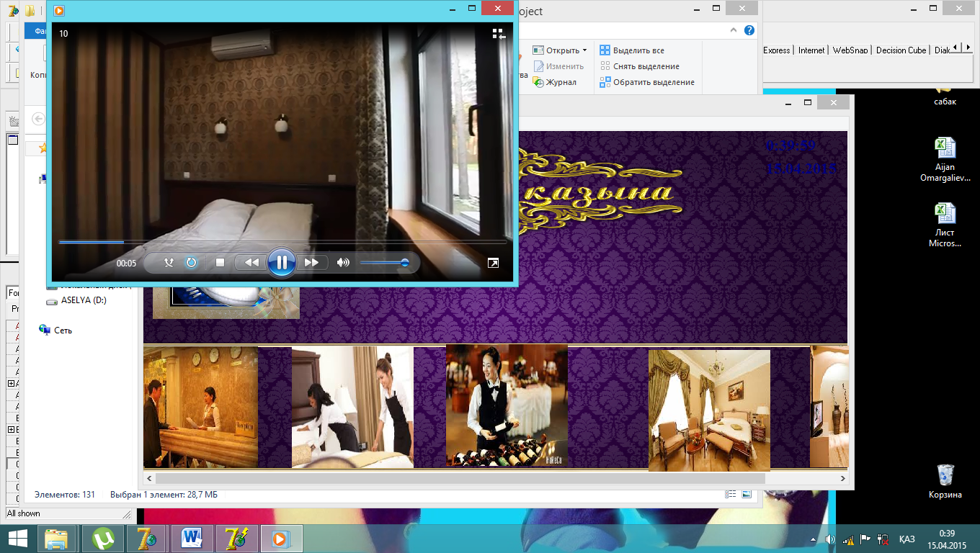Open the Windows Start menu
Screen dimensions: 980x553
pyautogui.click(x=17, y=539)
